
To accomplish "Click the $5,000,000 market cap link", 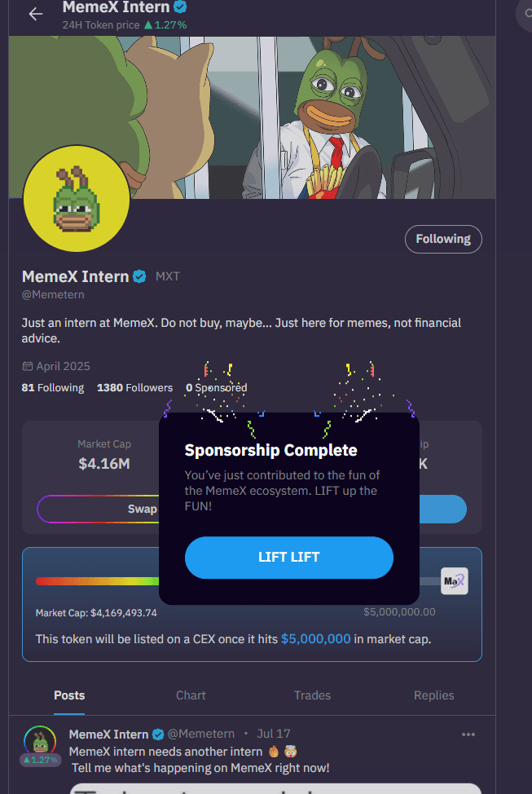I will click(x=316, y=639).
